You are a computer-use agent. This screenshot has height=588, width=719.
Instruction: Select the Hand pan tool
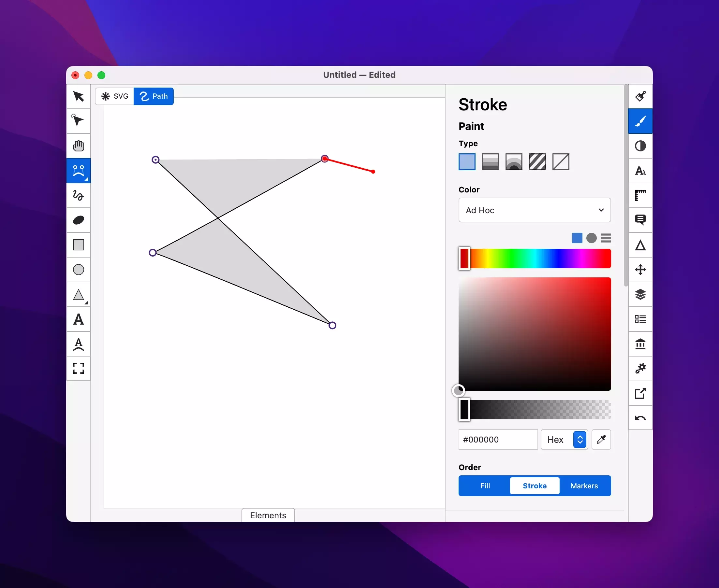point(78,146)
